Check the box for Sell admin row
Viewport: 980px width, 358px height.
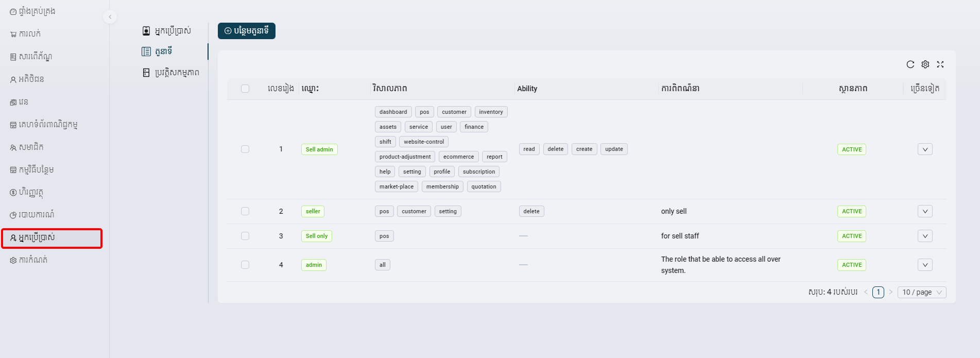point(245,149)
